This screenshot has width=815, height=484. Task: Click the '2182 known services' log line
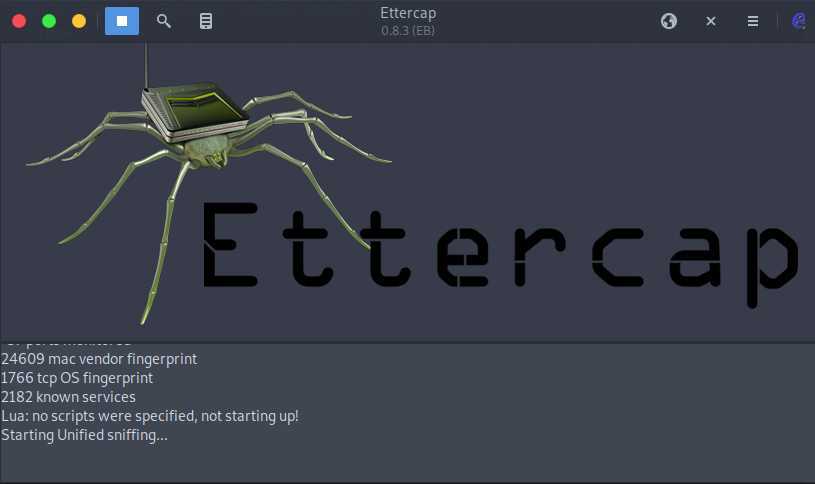(68, 397)
